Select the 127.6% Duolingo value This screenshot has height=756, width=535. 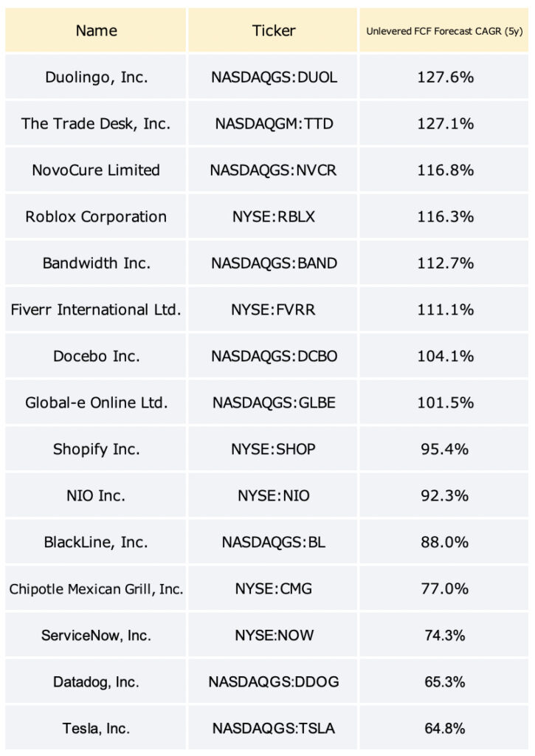(444, 77)
